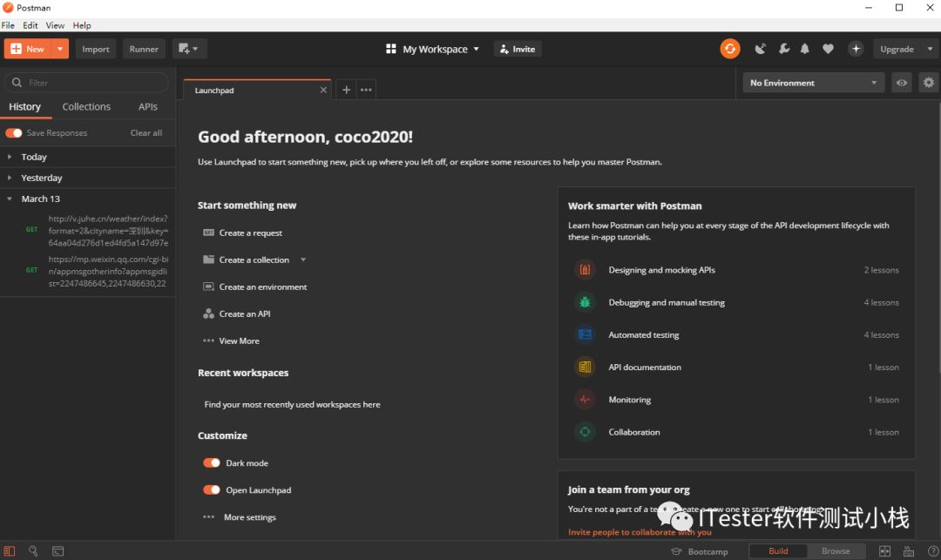Click the Import button
941x560 pixels.
[x=96, y=49]
